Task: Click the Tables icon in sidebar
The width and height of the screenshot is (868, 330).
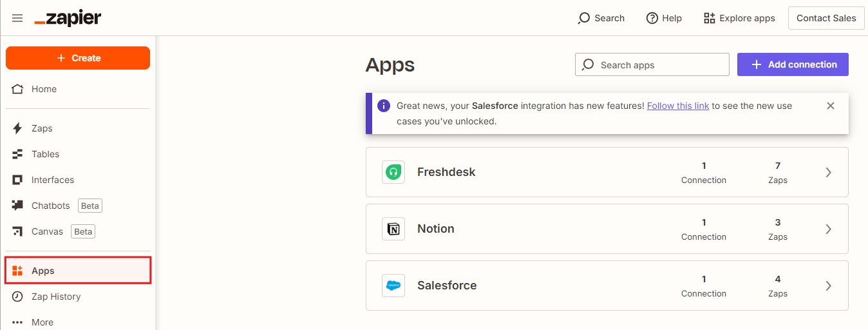Action: [x=17, y=154]
